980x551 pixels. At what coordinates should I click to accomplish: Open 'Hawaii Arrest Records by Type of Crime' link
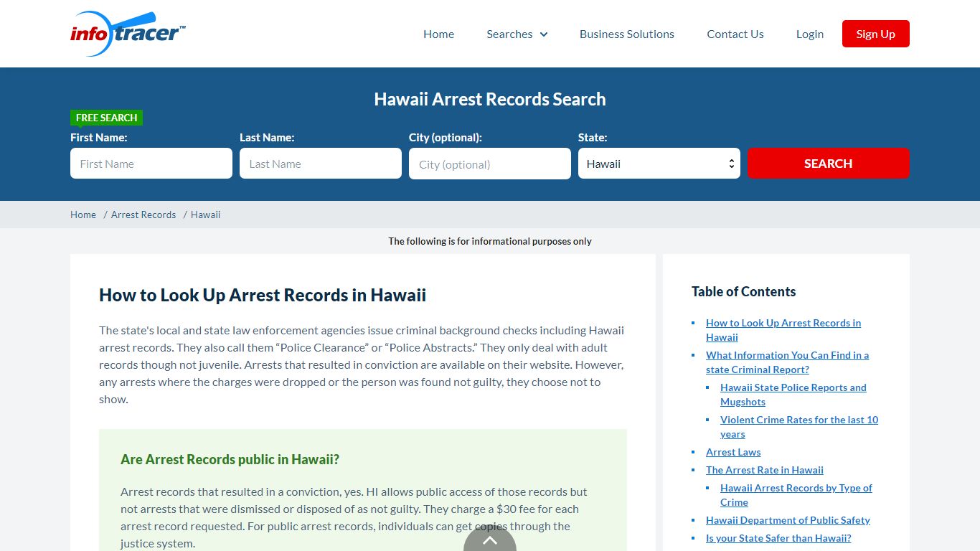796,495
